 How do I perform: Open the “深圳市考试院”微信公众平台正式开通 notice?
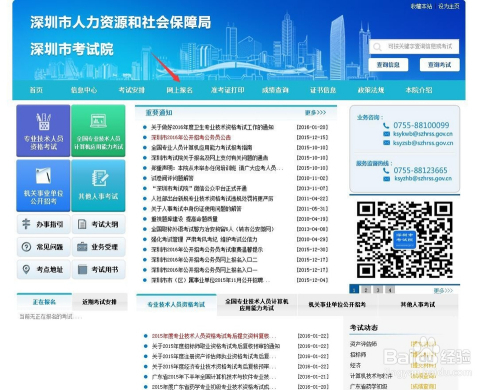pyautogui.click(x=199, y=188)
